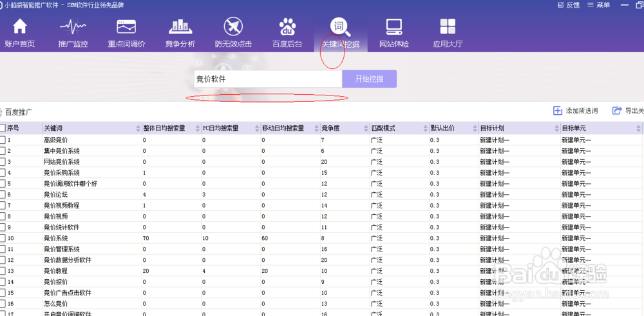Viewport: 644px width, 316px height.
Task: Check the row 10 竞价系统 checkbox
Action: 2,238
